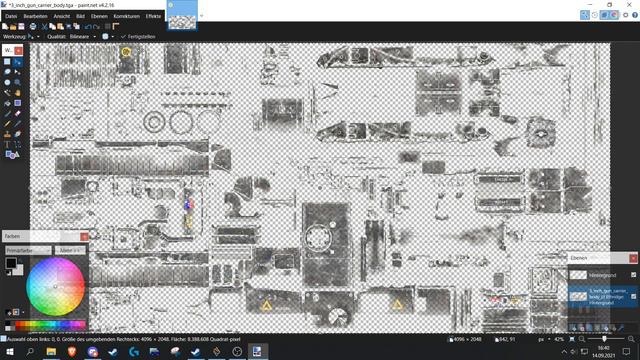
Task: Select the Pan hand tool
Action: pos(18,93)
